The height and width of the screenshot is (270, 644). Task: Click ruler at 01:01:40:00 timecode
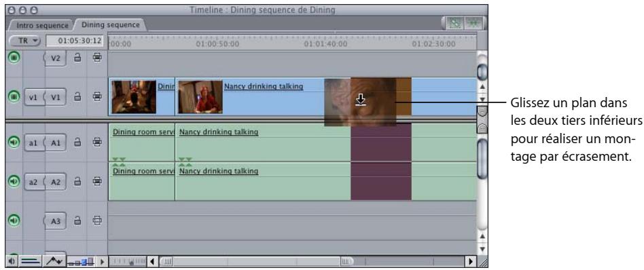(325, 44)
